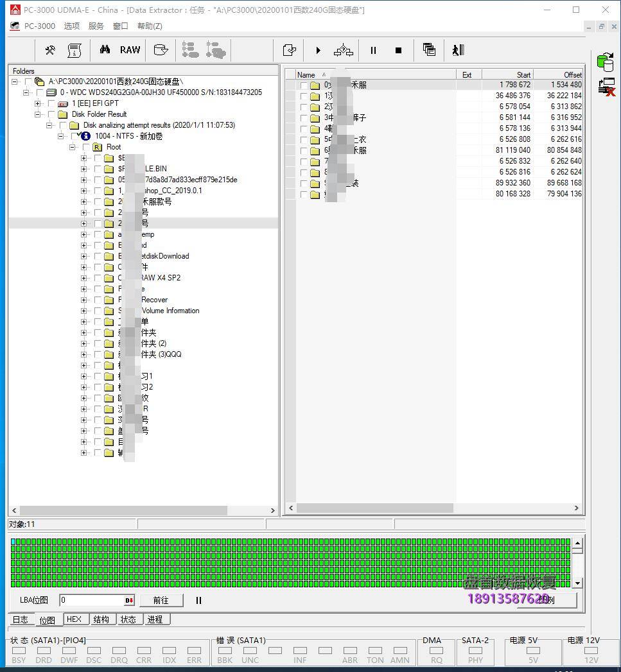Tick the checkbox of row with Start 81 119 040
Viewport: 621px width, 672px height.
[x=304, y=151]
